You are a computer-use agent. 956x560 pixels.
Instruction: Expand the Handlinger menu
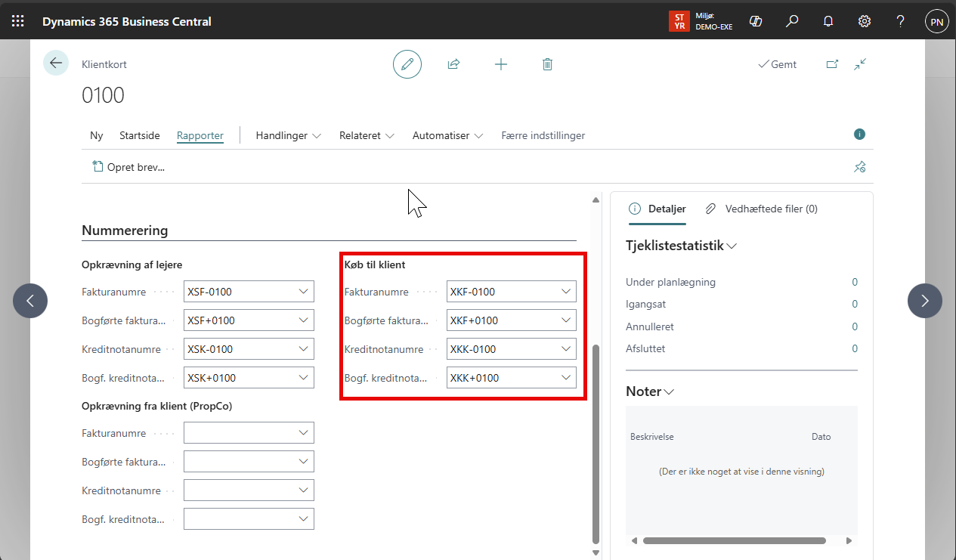pyautogui.click(x=288, y=135)
